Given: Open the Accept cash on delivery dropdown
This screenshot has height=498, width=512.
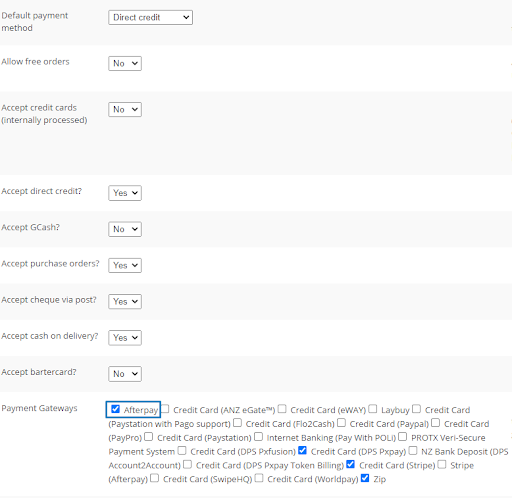Looking at the screenshot, I should point(125,338).
